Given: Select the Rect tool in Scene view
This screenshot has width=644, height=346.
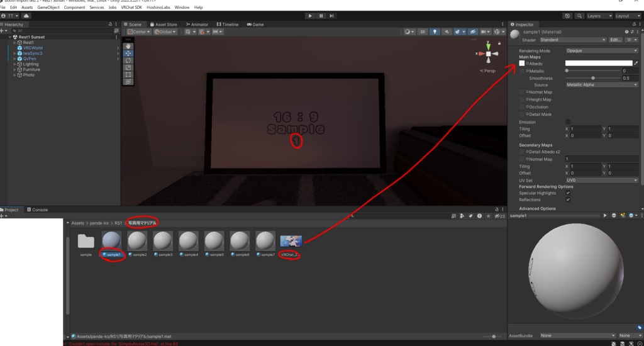Looking at the screenshot, I should (x=128, y=75).
